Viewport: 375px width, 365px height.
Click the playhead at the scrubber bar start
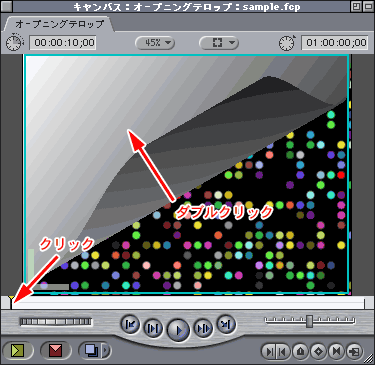pos(11,302)
